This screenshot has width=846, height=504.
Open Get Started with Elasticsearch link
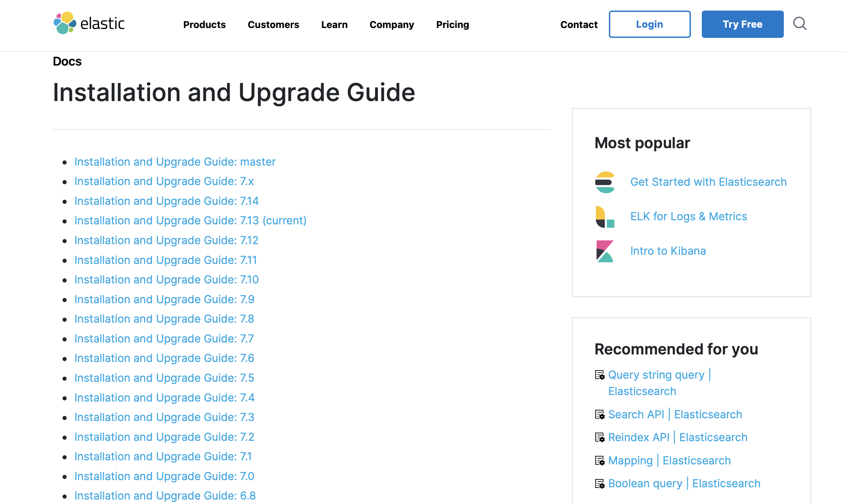click(x=708, y=182)
